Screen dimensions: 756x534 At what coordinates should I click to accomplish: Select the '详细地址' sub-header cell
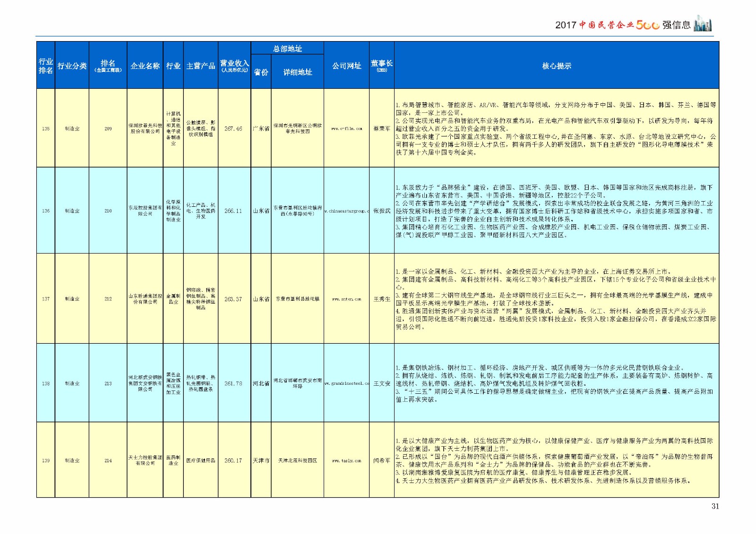pos(298,72)
